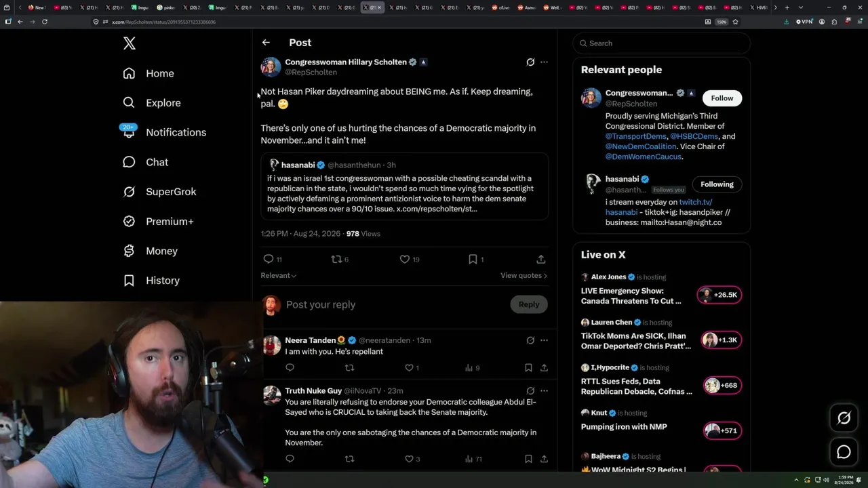Open a new browser tab with the plus button

click(787, 7)
